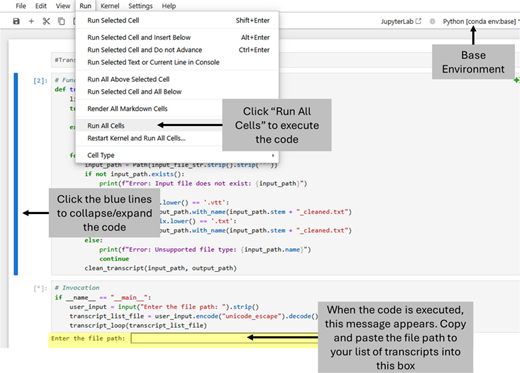Image resolution: width=520 pixels, height=373 pixels.
Task: Expand the Cell Type submenu
Action: [177, 155]
